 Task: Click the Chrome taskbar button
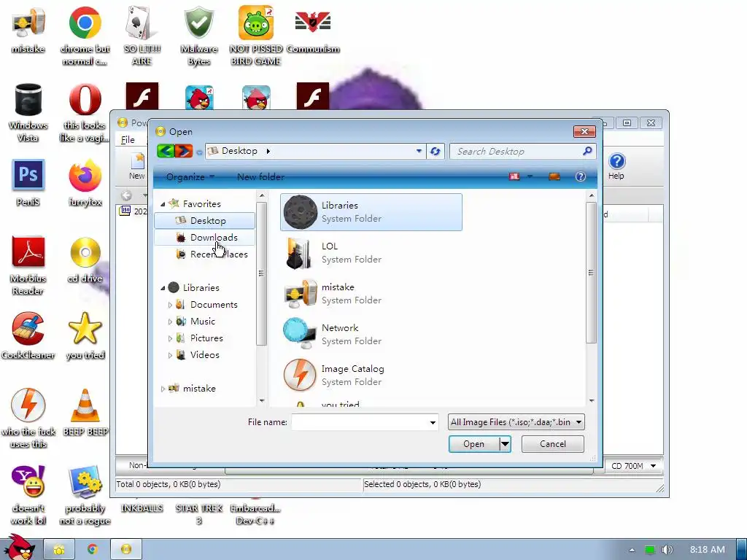[93, 549]
